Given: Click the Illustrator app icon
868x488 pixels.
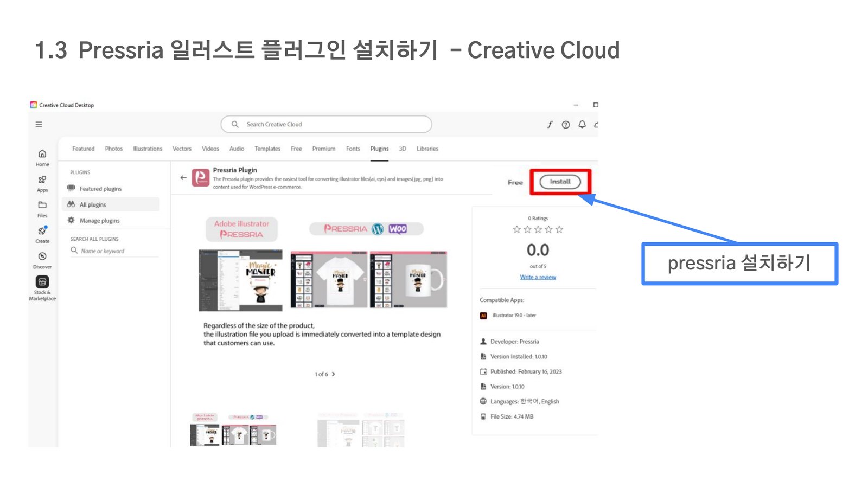Looking at the screenshot, I should [483, 316].
